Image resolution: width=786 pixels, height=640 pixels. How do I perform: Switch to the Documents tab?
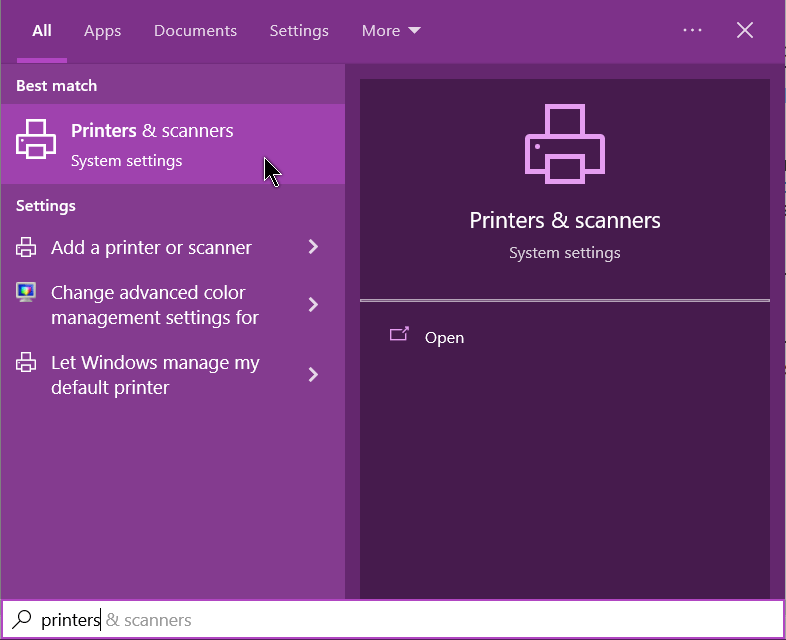tap(195, 31)
